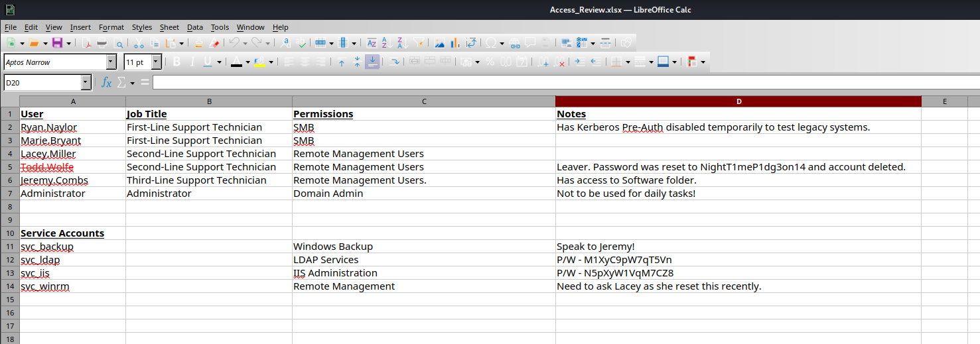The image size is (980, 344).
Task: Insert a chart from the toolbar
Action: (x=455, y=43)
